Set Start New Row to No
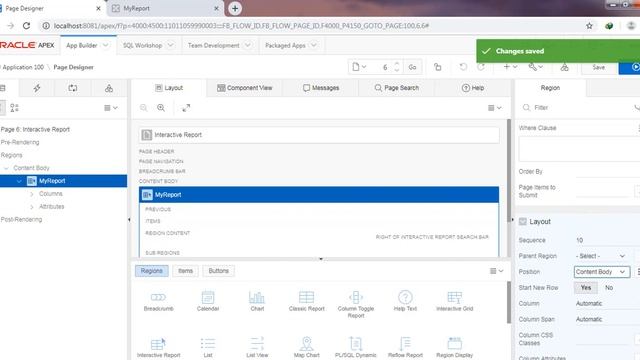The height and width of the screenshot is (360, 640). click(609, 288)
